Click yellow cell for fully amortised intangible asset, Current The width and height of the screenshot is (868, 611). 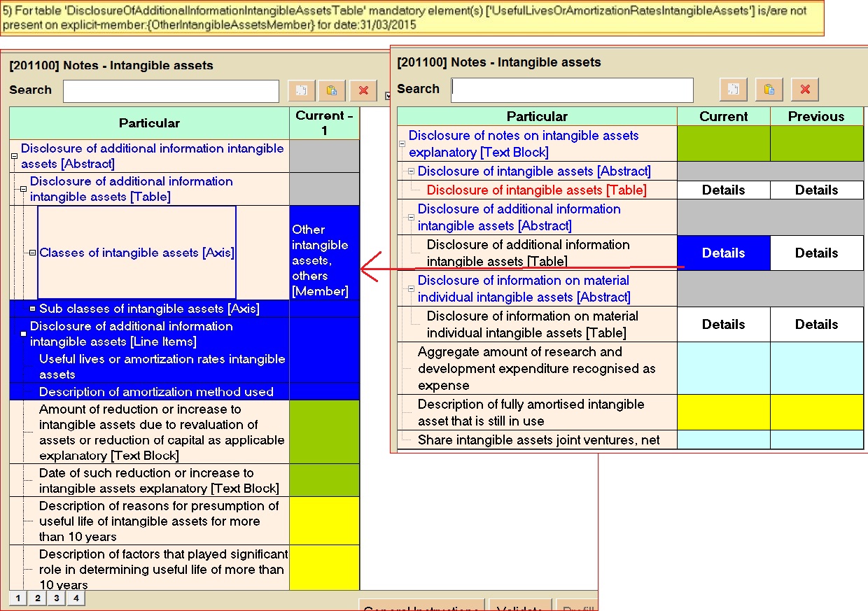(x=723, y=413)
